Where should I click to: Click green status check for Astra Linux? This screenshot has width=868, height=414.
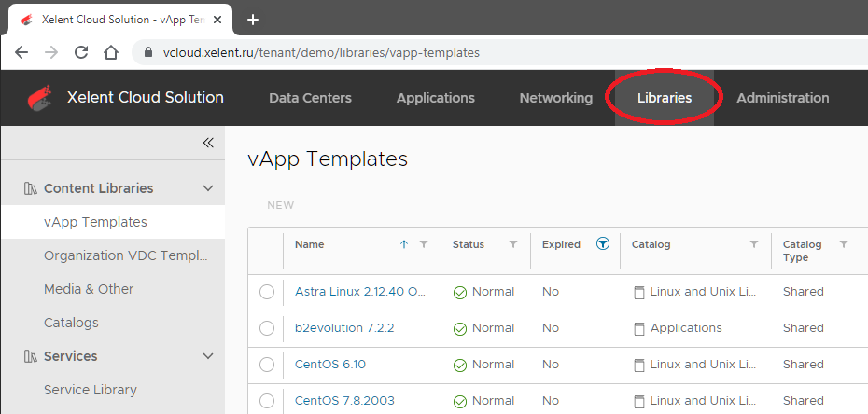pyautogui.click(x=460, y=293)
